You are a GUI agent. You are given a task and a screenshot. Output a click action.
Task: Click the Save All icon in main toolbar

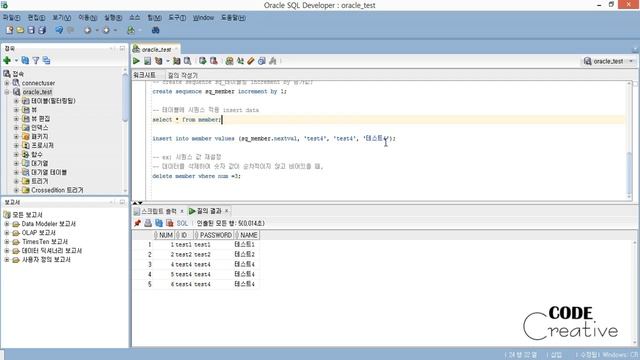42,30
